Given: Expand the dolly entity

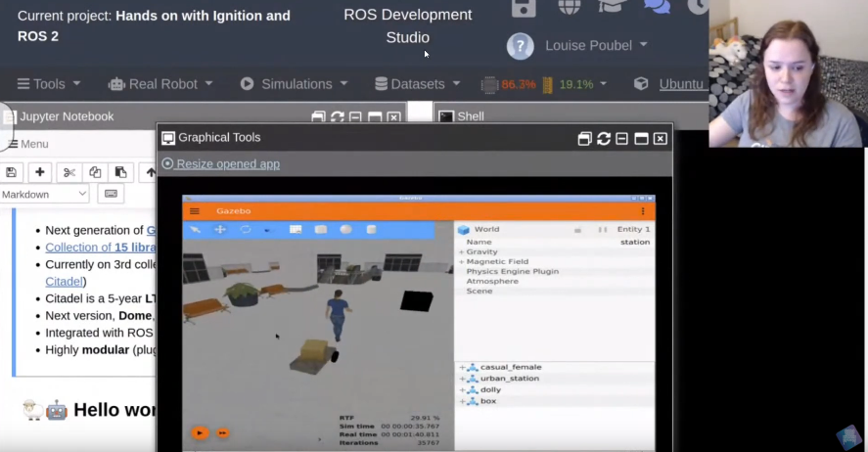Looking at the screenshot, I should tap(462, 390).
